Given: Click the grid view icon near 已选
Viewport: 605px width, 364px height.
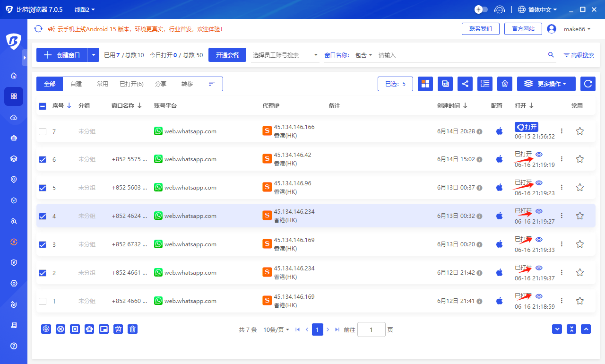Looking at the screenshot, I should click(425, 84).
